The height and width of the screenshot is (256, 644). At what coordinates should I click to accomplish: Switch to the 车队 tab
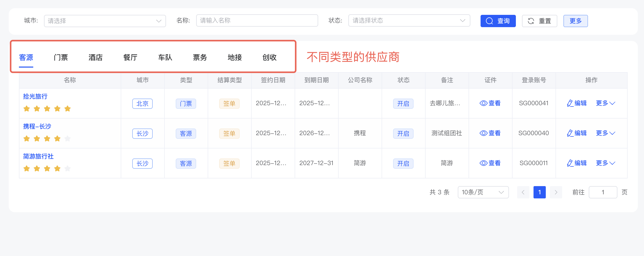click(x=165, y=58)
